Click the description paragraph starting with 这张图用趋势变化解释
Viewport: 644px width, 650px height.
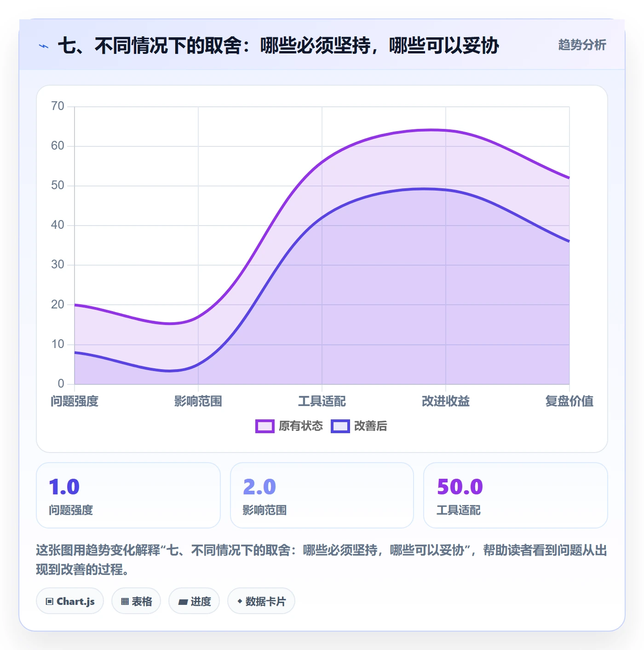[x=322, y=560]
